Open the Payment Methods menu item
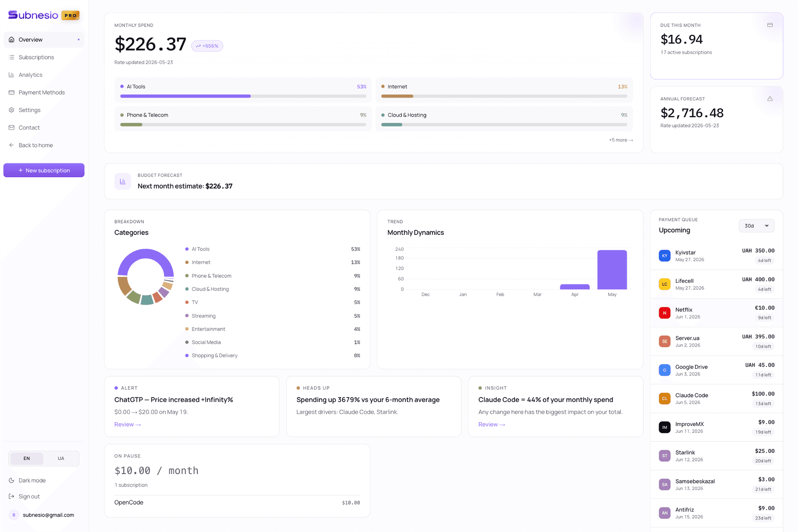 click(44, 92)
